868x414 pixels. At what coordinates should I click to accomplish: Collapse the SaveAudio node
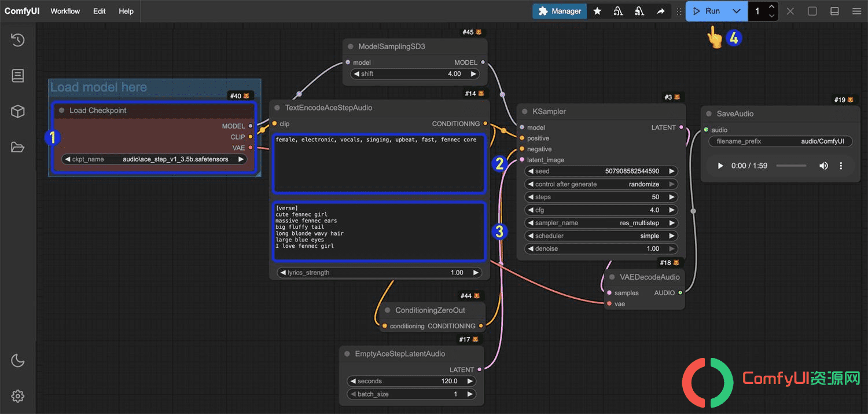tap(709, 114)
